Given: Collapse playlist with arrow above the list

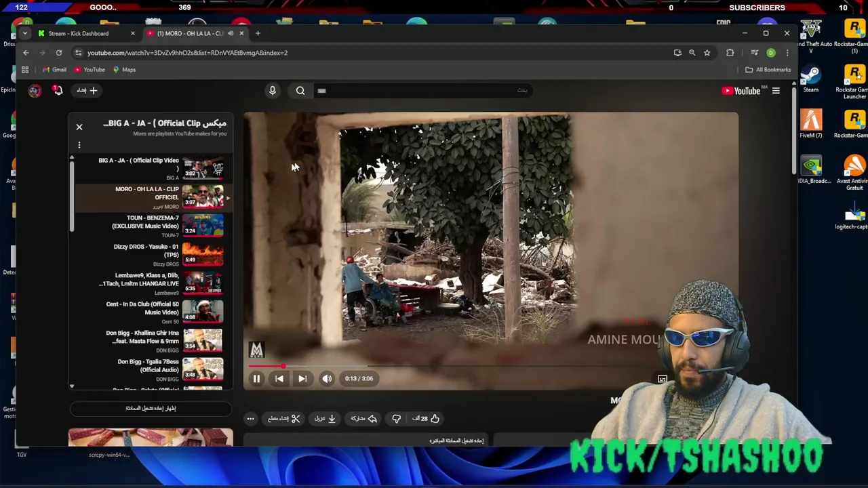Looking at the screenshot, I should click(x=71, y=157).
